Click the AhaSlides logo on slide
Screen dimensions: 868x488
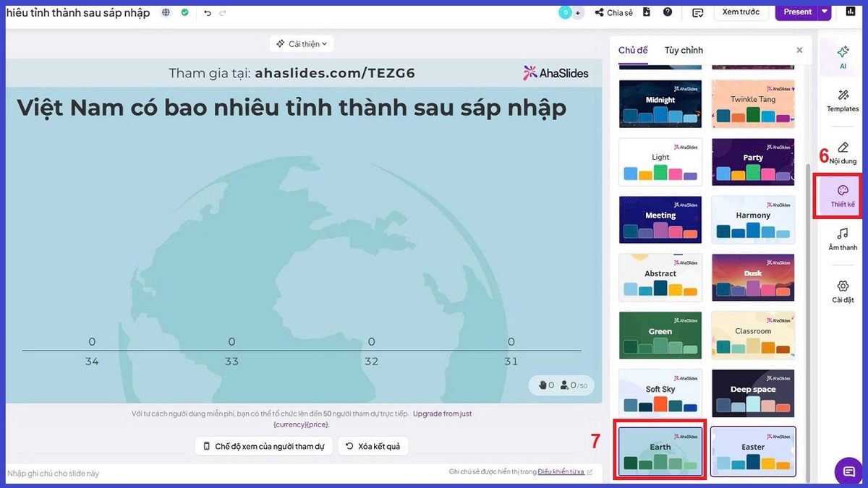556,73
